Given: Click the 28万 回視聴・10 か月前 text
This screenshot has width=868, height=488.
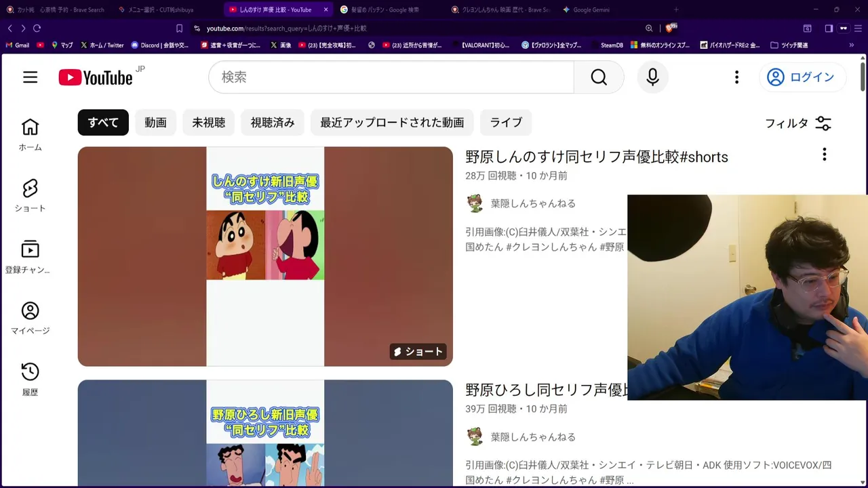Looking at the screenshot, I should [x=516, y=176].
